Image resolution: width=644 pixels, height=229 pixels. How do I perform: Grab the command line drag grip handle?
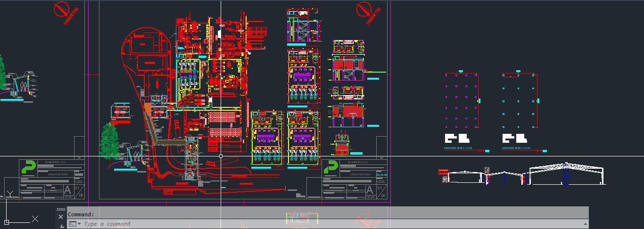click(x=61, y=209)
